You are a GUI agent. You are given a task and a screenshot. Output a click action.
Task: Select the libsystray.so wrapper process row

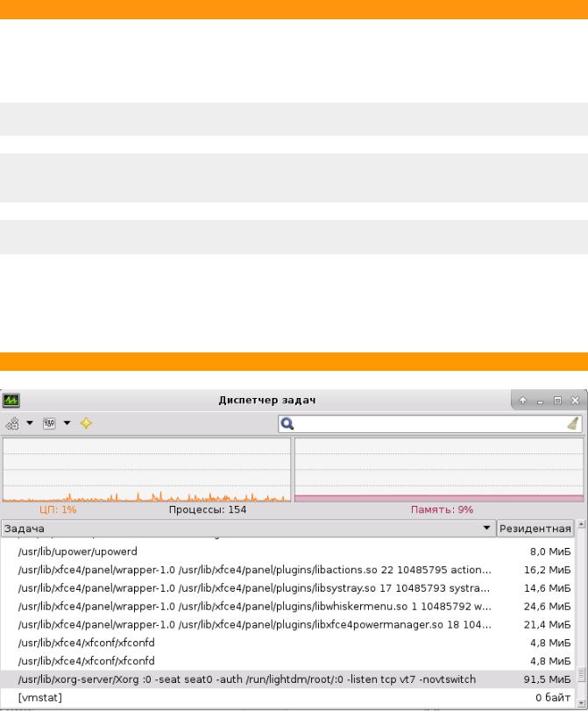pyautogui.click(x=287, y=588)
